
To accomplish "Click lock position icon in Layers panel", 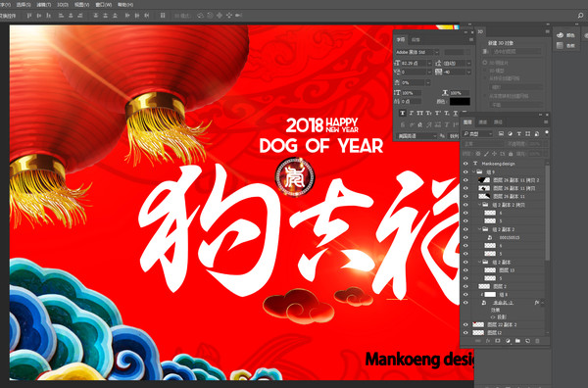I will tap(494, 154).
